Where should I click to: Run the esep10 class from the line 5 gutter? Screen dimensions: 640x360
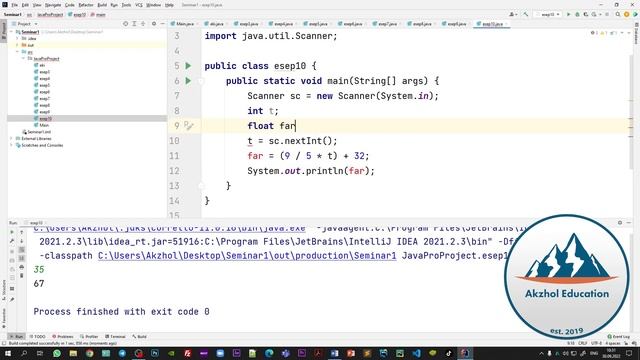click(188, 66)
